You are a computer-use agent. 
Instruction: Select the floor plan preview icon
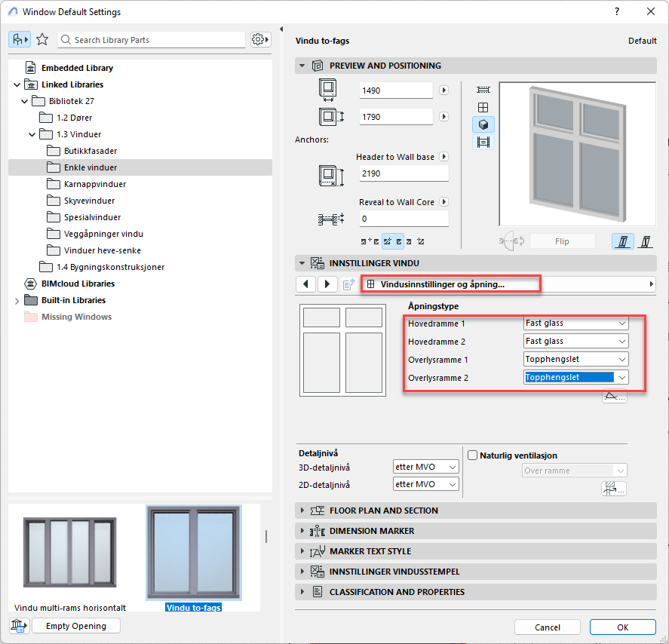pos(483,90)
